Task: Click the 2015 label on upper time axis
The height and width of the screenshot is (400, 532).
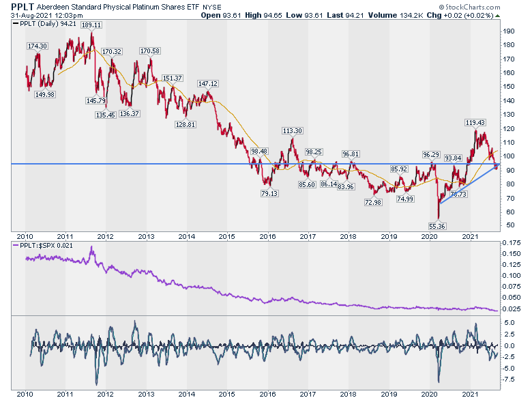Action: click(x=227, y=237)
